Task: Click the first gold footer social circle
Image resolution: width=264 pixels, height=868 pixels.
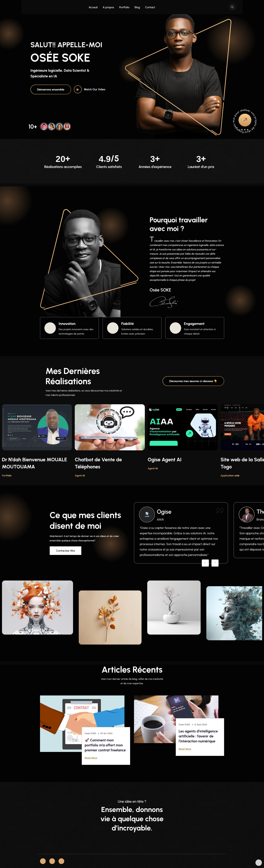Action: (43, 861)
